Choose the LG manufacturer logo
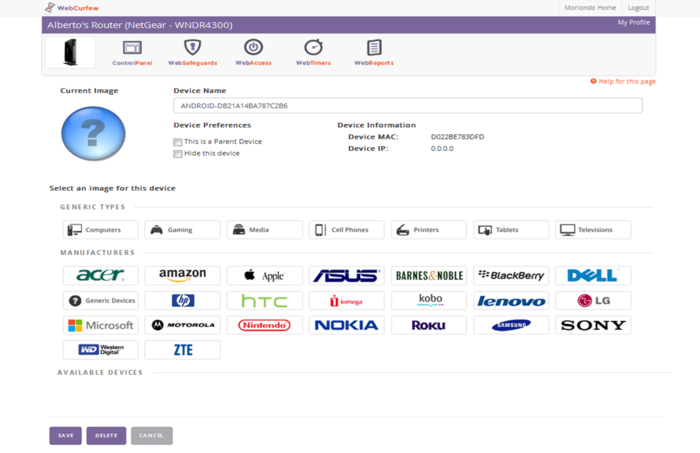Image resolution: width=700 pixels, height=453 pixels. tap(593, 300)
